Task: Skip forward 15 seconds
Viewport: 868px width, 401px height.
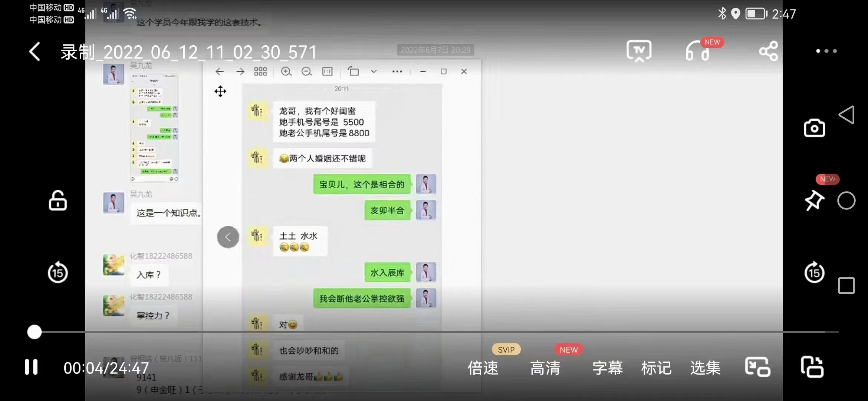Action: (814, 273)
